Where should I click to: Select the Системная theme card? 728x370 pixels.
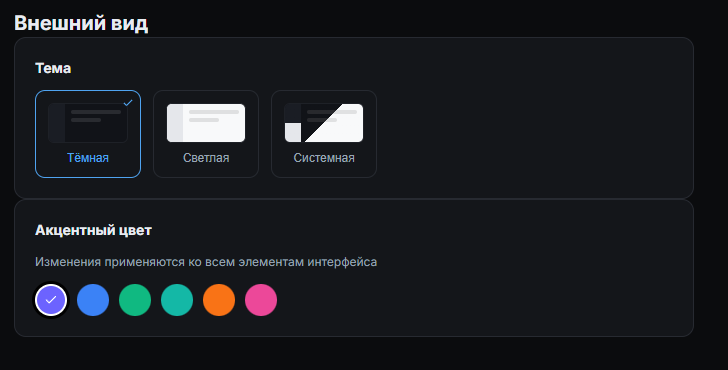324,134
